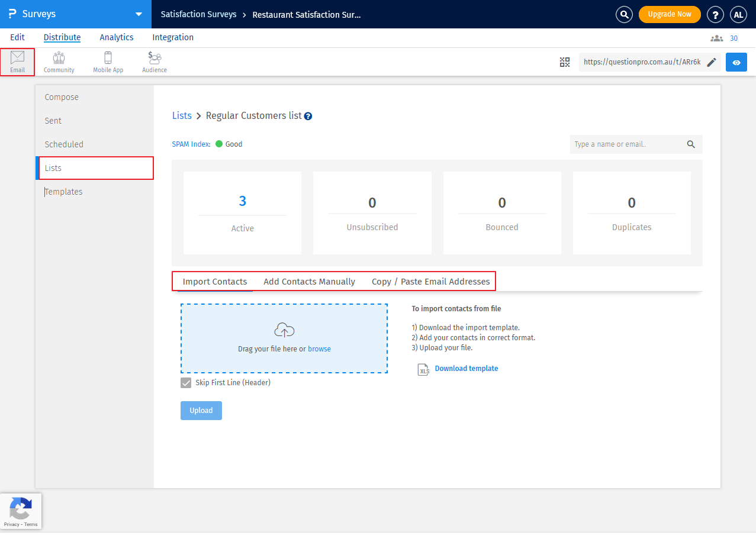The image size is (756, 539).
Task: Edit the survey URL with pencil icon
Action: (x=712, y=62)
